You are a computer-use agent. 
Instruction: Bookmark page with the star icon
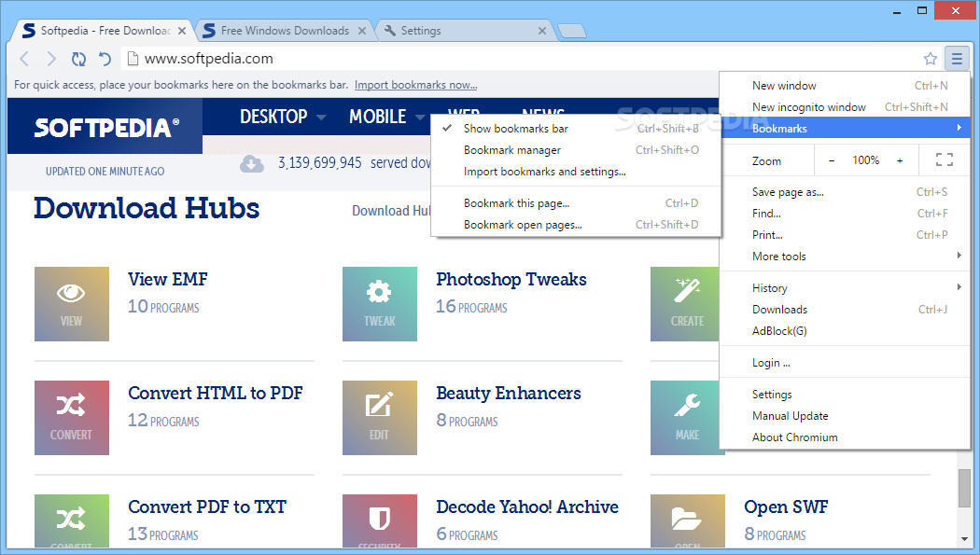click(x=930, y=59)
